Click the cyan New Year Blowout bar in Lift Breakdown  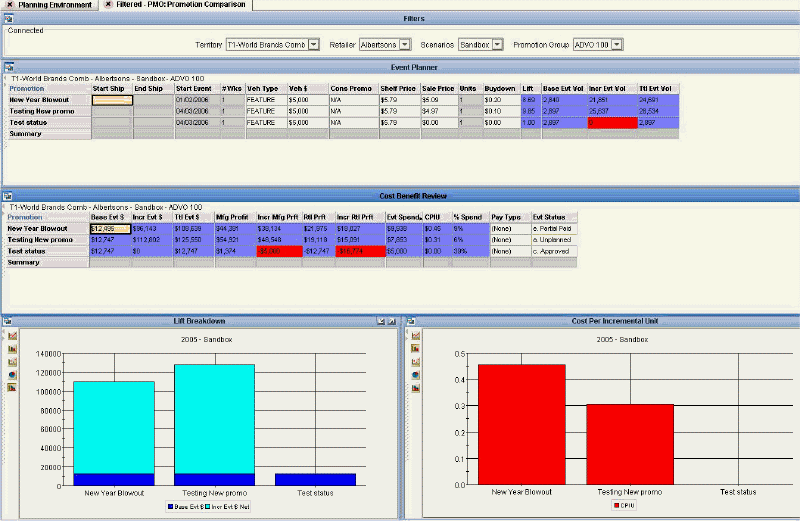point(114,428)
